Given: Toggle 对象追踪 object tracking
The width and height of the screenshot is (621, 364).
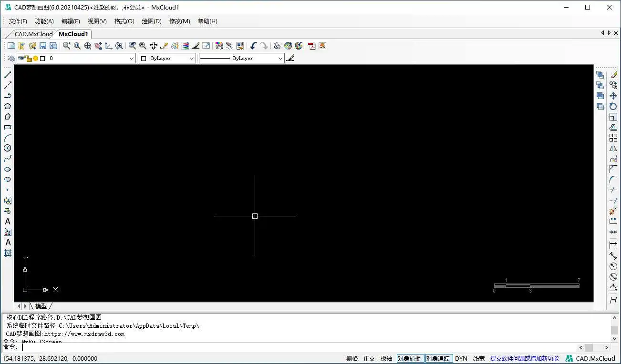Looking at the screenshot, I should coord(439,358).
